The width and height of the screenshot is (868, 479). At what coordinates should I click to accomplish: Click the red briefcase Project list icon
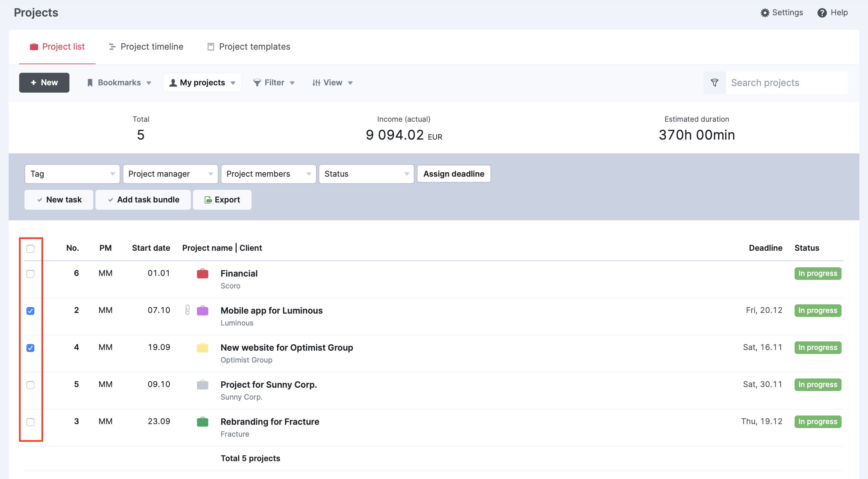(x=34, y=47)
